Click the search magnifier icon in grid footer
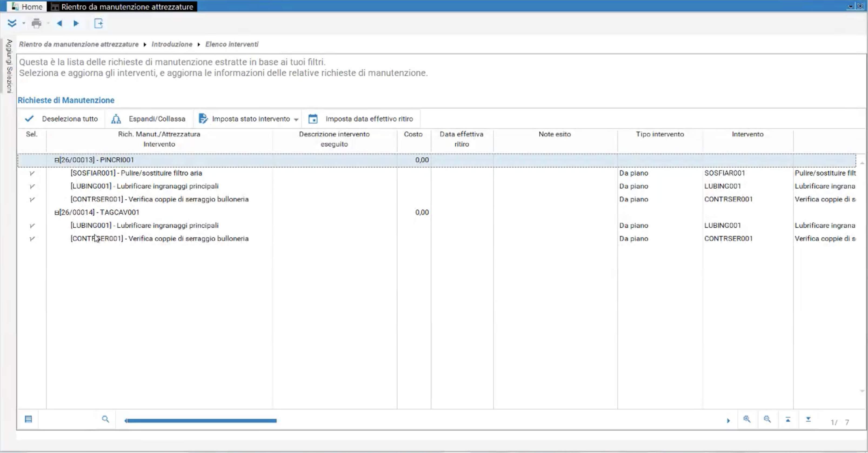The width and height of the screenshot is (868, 453). (x=105, y=419)
